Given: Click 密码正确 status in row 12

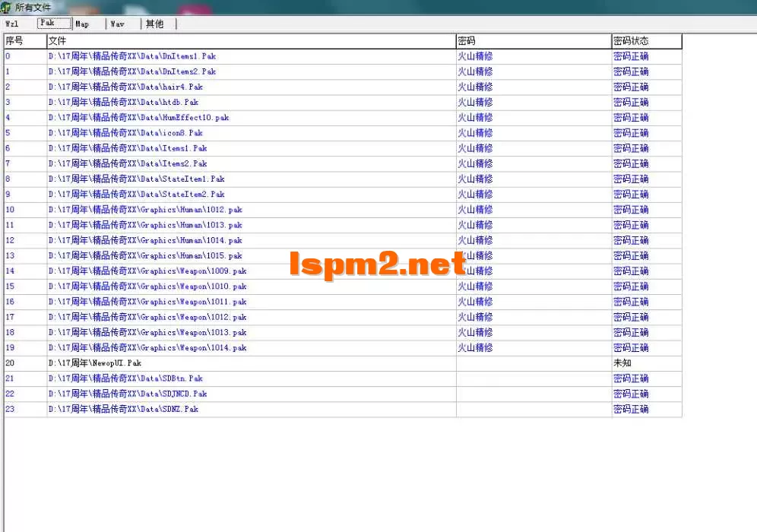Looking at the screenshot, I should (x=631, y=240).
